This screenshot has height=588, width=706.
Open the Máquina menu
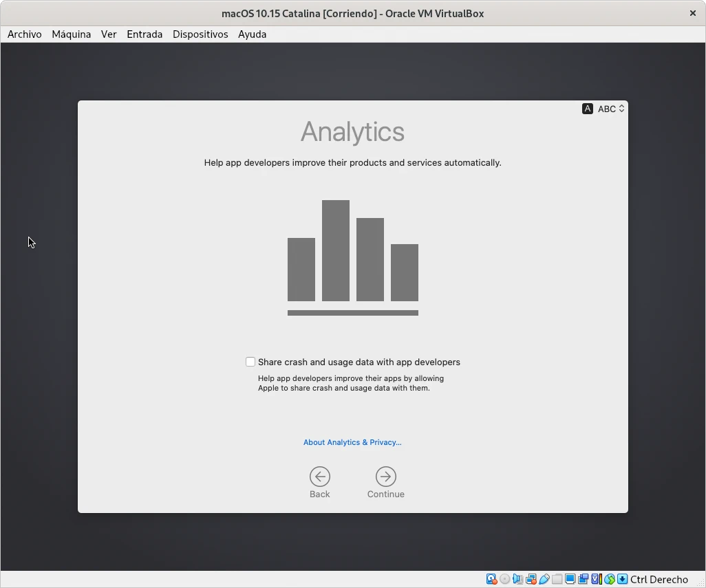click(x=72, y=34)
